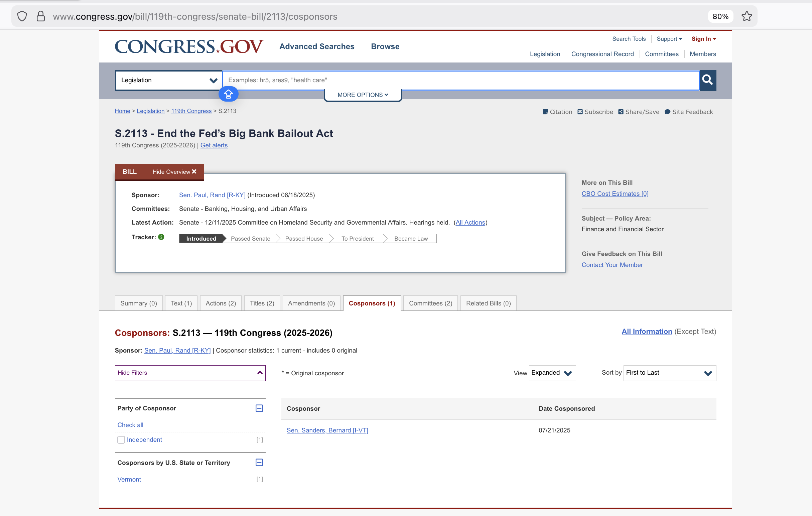Collapse Cosponsors by U.S. State section
812x516 pixels.
coord(259,463)
